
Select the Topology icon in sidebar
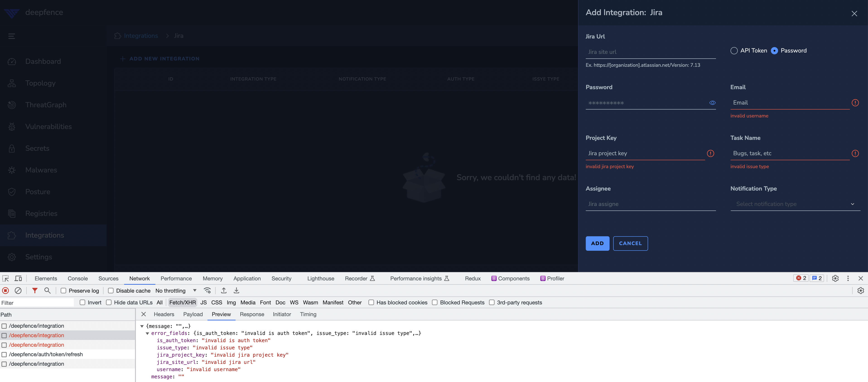12,83
